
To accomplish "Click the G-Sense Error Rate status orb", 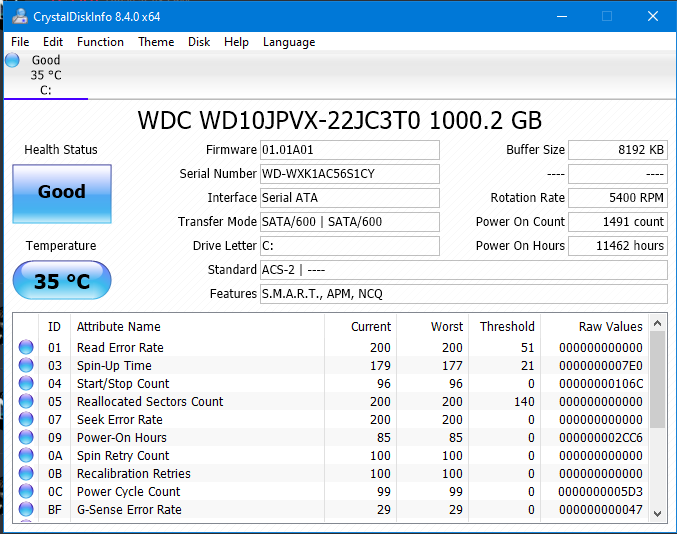I will coord(26,510).
